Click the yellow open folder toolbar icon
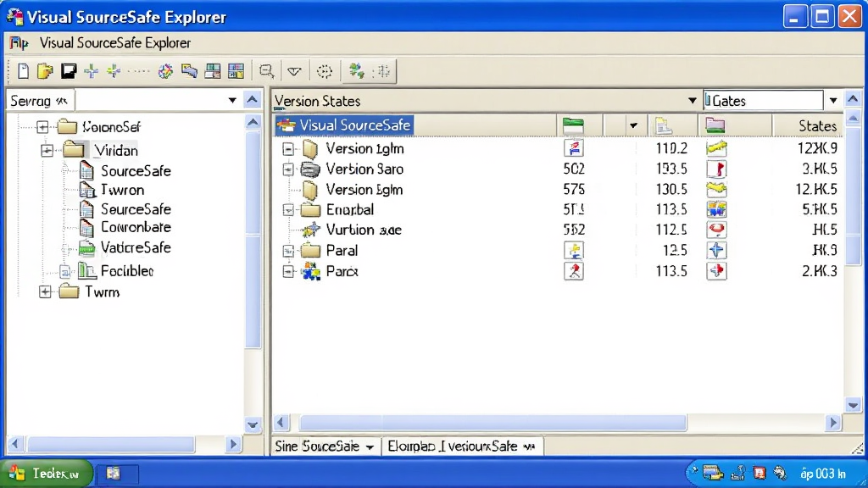This screenshot has height=488, width=868. [45, 71]
